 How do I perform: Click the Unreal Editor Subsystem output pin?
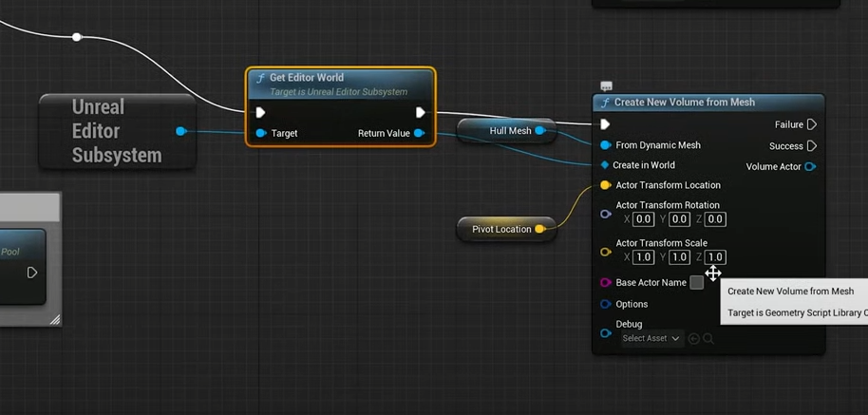180,131
